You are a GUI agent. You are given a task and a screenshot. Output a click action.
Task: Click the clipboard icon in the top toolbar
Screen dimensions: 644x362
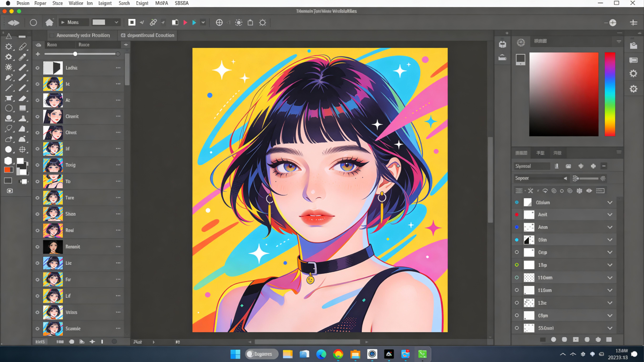point(250,23)
